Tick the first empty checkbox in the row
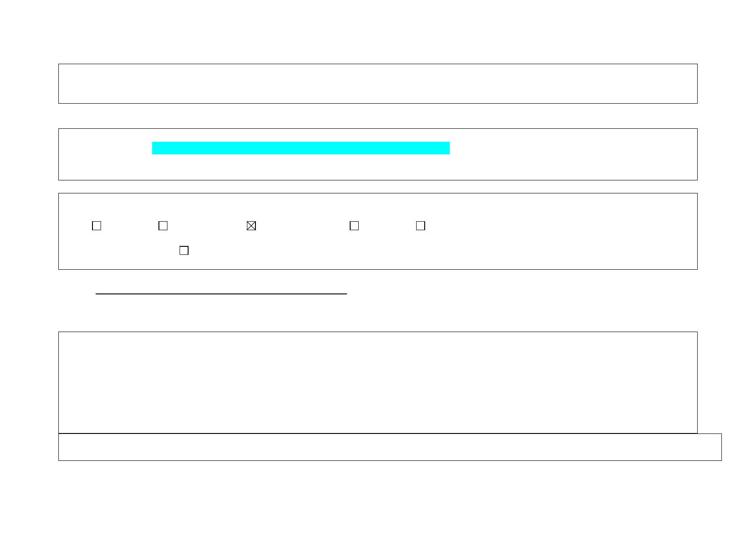Viewport: 756px width, 534px height. [x=97, y=226]
